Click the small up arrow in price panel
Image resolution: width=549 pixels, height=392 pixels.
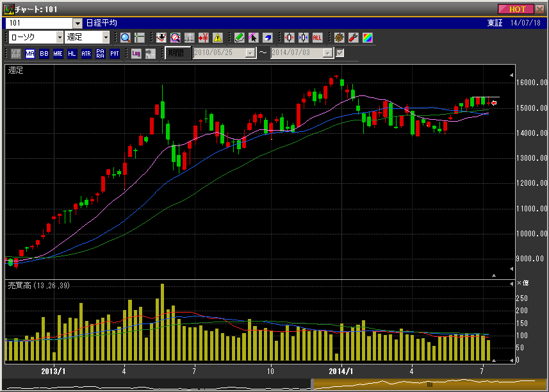494,275
